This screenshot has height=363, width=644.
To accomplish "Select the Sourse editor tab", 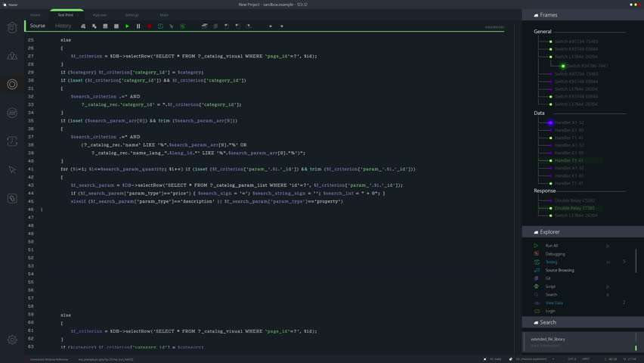I will pyautogui.click(x=37, y=26).
